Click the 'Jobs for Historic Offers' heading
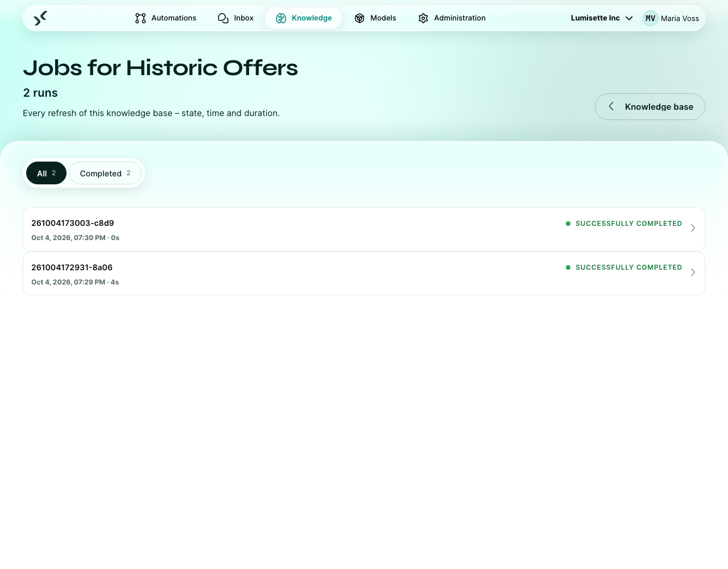728x569 pixels. 160,68
